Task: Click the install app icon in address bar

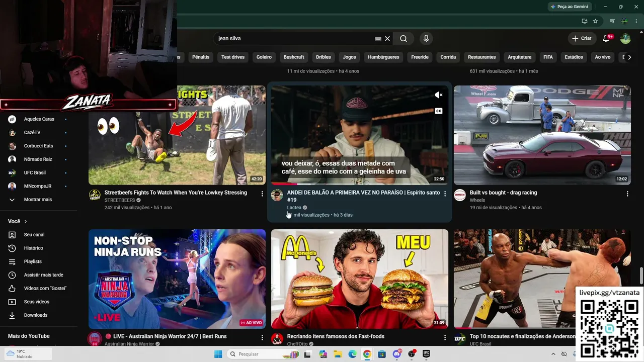Action: pyautogui.click(x=584, y=21)
